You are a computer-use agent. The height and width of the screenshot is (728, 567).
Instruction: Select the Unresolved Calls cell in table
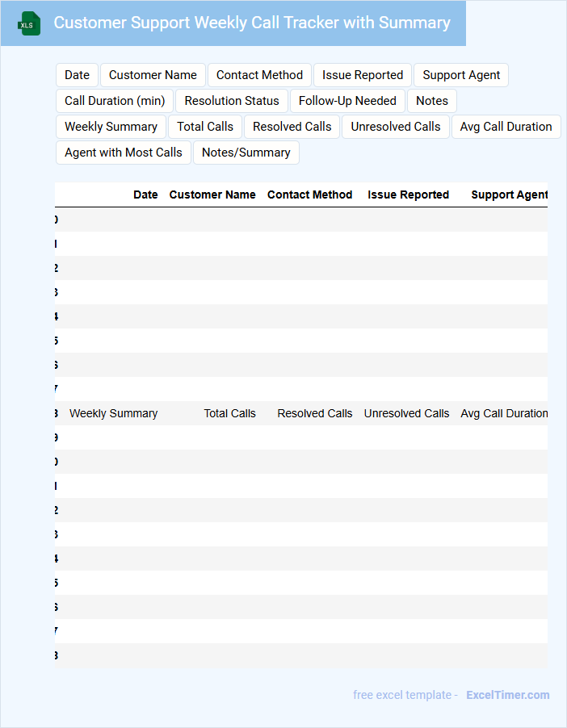(x=406, y=414)
